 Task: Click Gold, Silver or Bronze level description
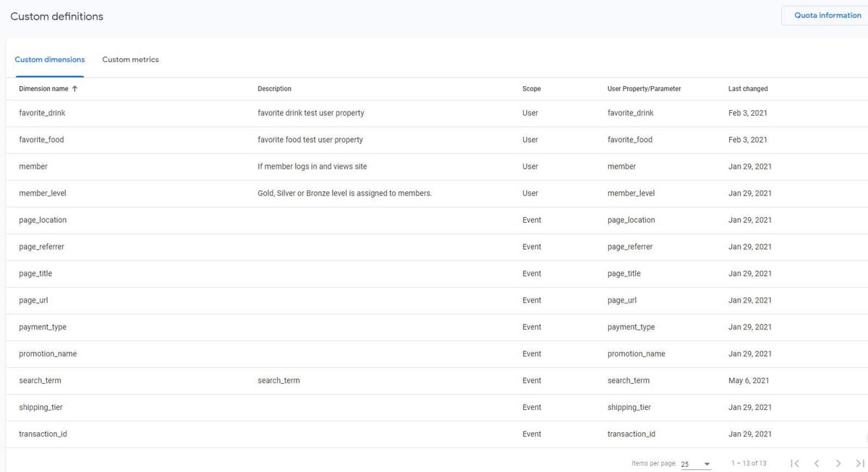pyautogui.click(x=345, y=193)
